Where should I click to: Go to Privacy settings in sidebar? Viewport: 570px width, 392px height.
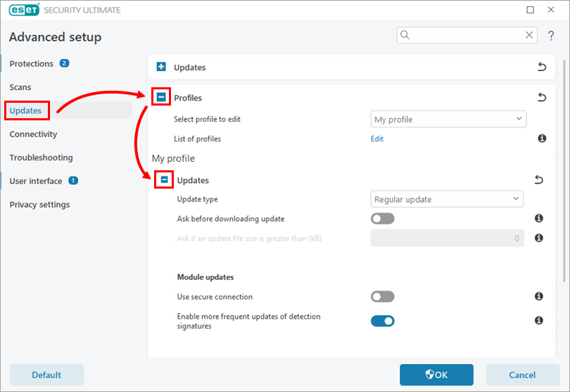[x=39, y=205]
